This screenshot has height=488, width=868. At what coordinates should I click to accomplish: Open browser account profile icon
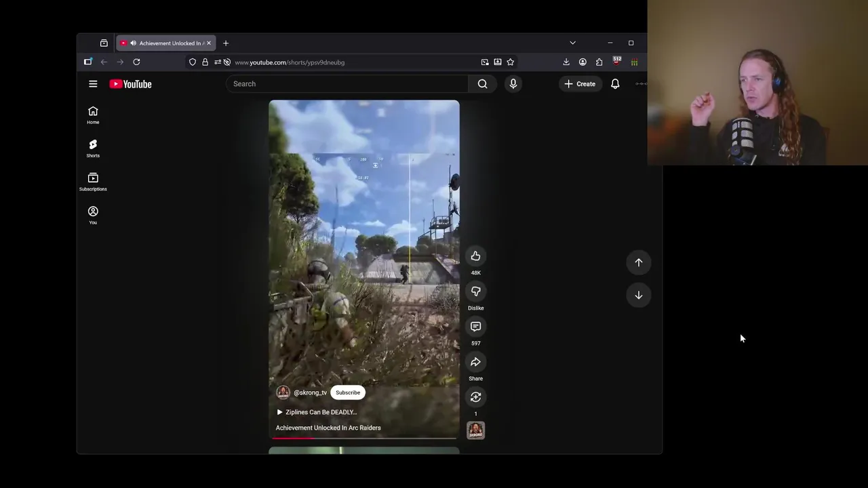(583, 62)
